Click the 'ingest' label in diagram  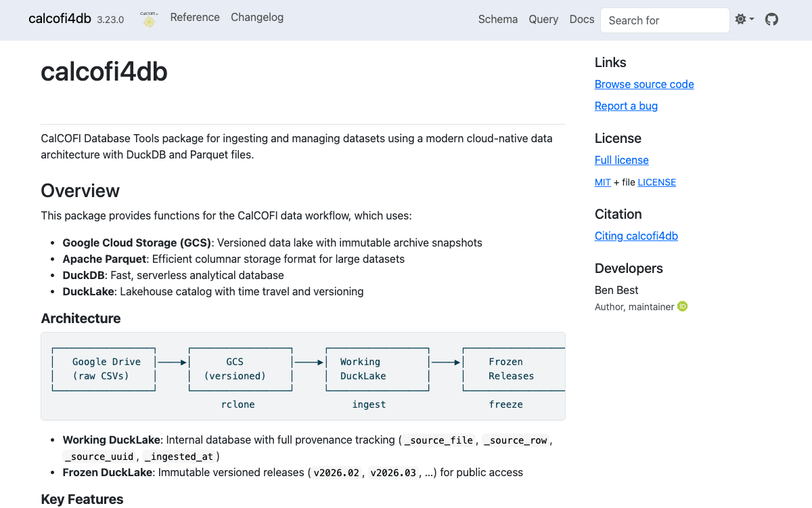[369, 404]
